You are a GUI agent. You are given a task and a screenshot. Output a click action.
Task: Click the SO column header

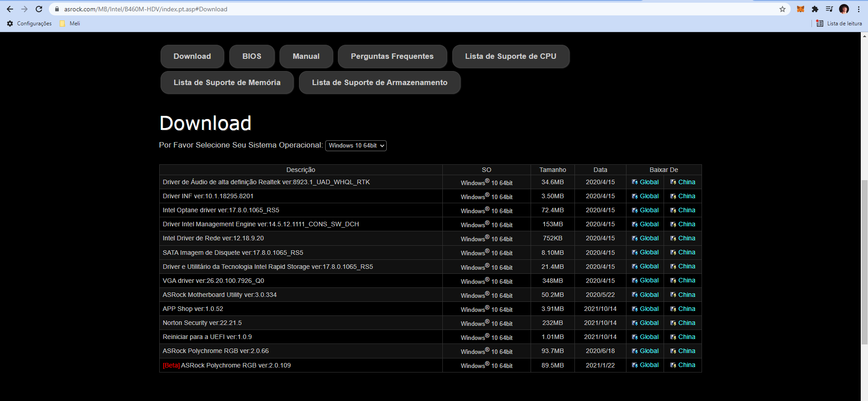tap(486, 170)
